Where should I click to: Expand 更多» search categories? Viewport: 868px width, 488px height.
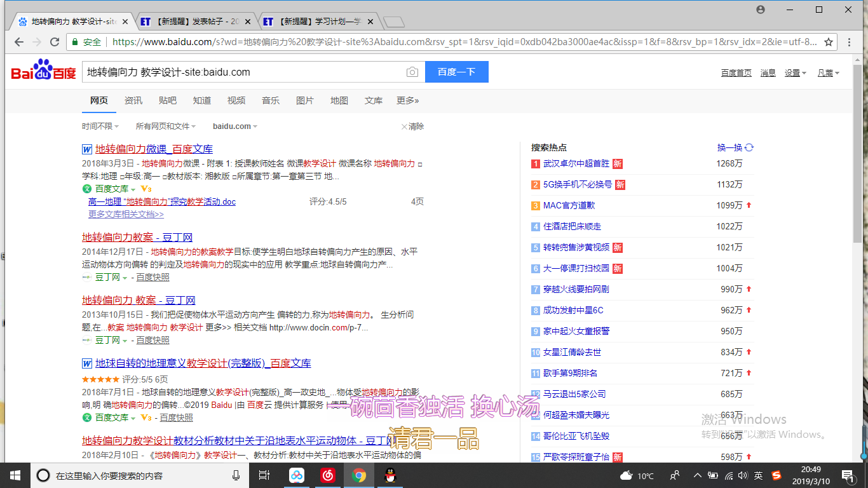pos(408,100)
